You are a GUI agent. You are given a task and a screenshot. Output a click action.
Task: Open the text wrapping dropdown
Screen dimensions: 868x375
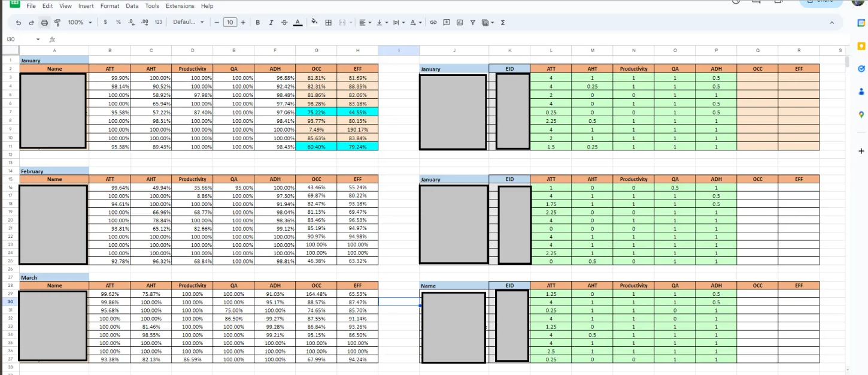tap(398, 22)
